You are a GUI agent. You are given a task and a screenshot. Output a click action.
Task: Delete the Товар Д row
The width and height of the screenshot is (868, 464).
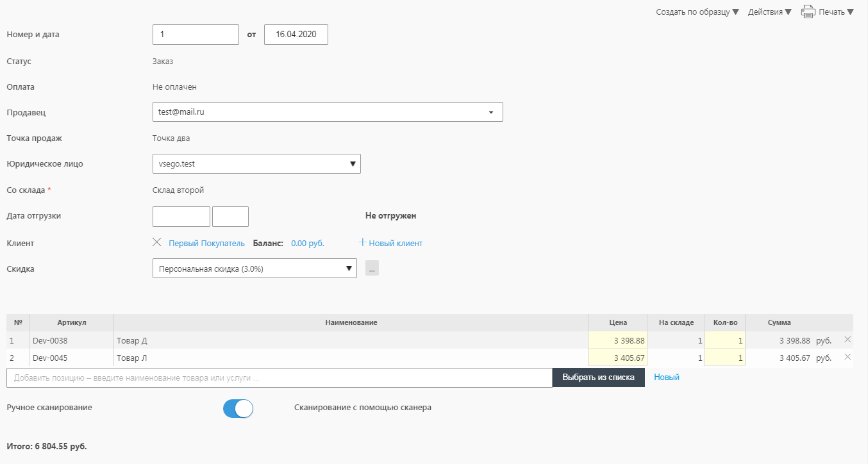[x=847, y=340]
